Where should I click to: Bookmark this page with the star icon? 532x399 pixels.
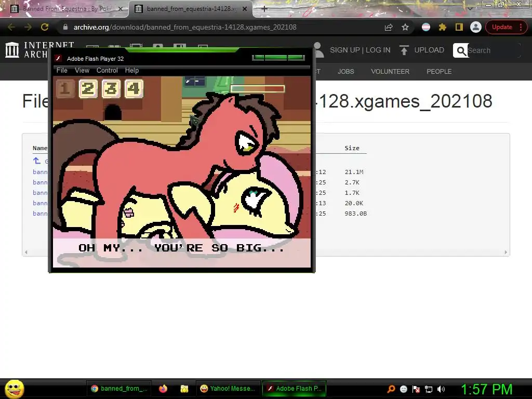[405, 27]
